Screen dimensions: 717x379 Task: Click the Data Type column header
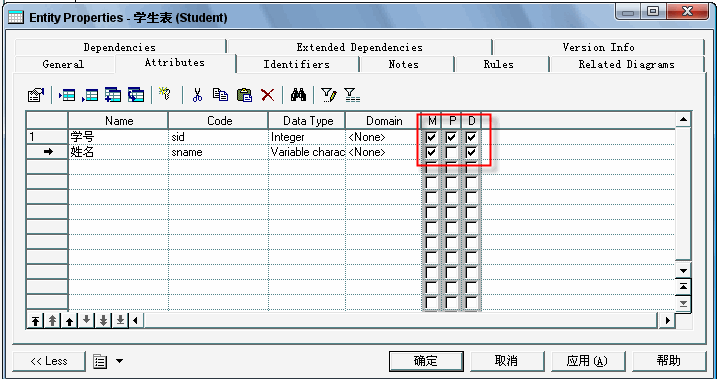click(x=307, y=121)
